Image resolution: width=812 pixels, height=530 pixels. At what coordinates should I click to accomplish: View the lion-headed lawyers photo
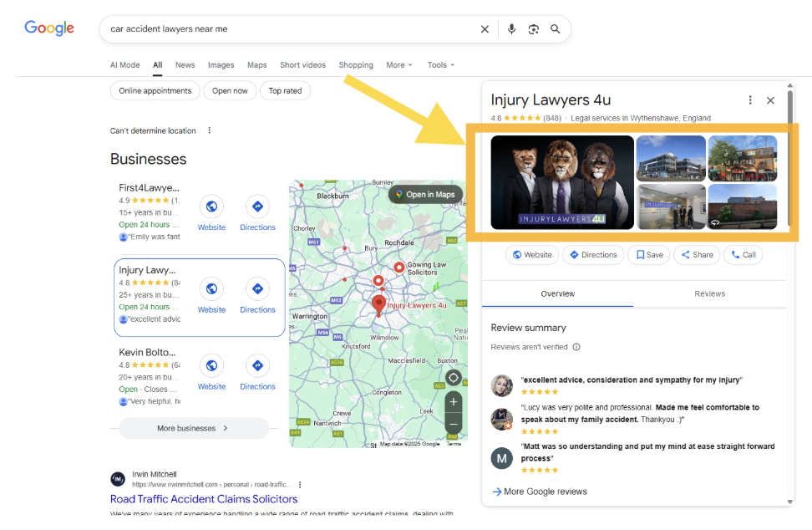pyautogui.click(x=561, y=182)
